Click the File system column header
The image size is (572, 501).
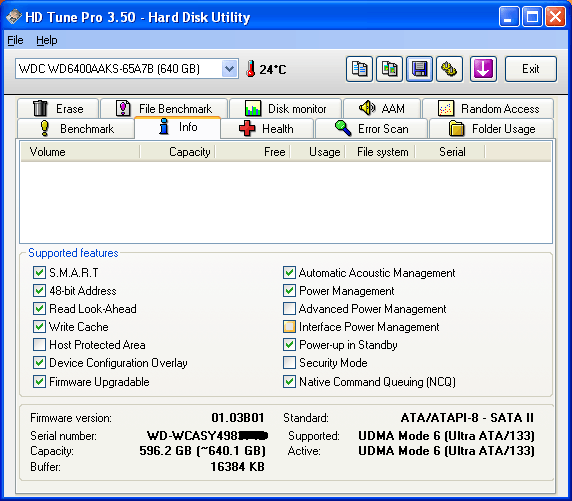pos(380,152)
